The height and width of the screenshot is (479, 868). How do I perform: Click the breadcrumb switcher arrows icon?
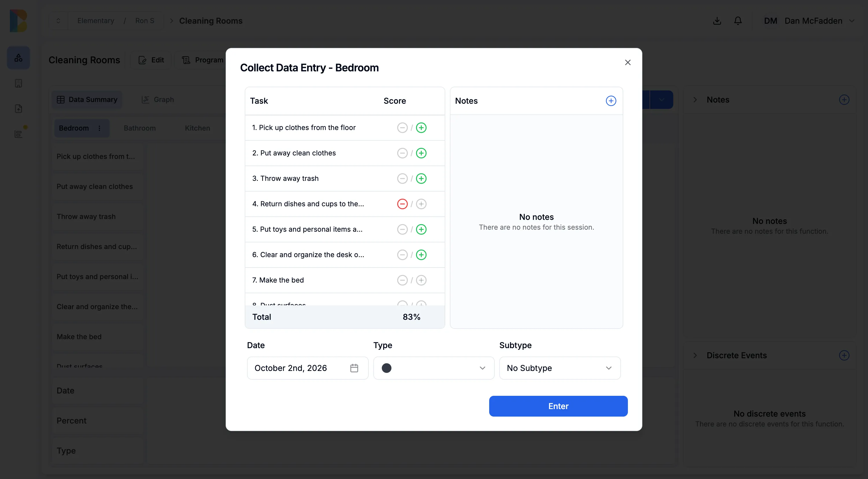pyautogui.click(x=58, y=21)
